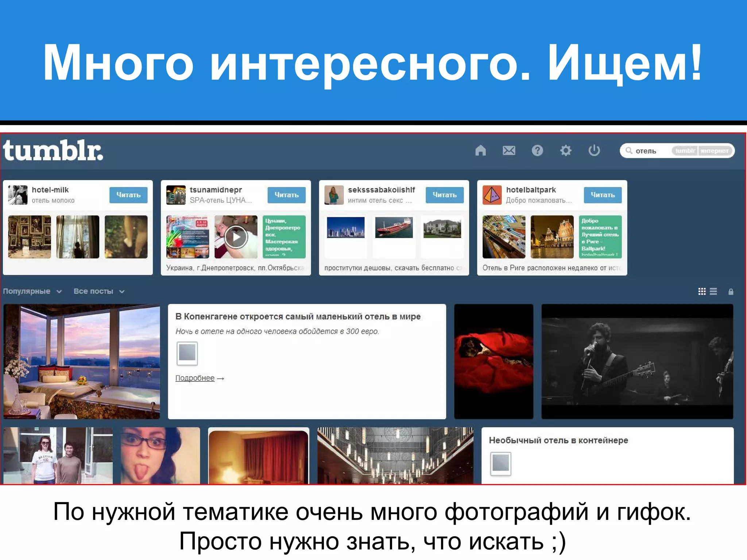Image resolution: width=747 pixels, height=560 pixels.
Task: Open the seksssabakoiishlf blog name link
Action: [x=381, y=190]
